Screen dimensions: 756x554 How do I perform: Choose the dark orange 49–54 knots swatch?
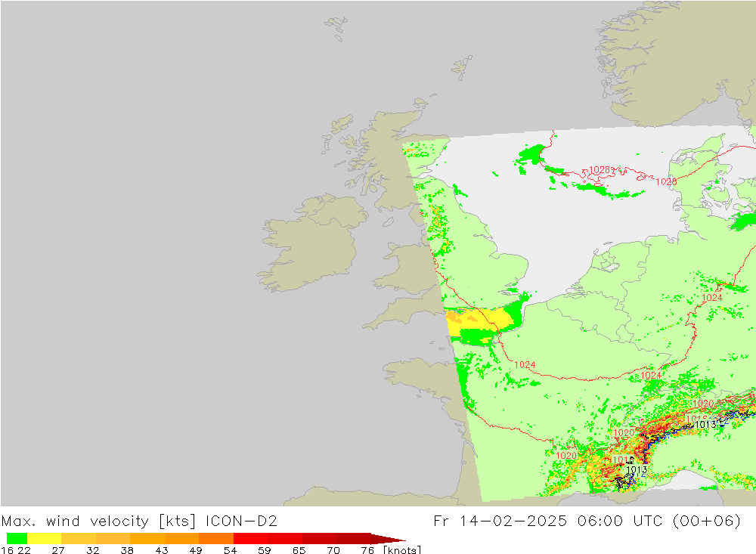coord(216,538)
